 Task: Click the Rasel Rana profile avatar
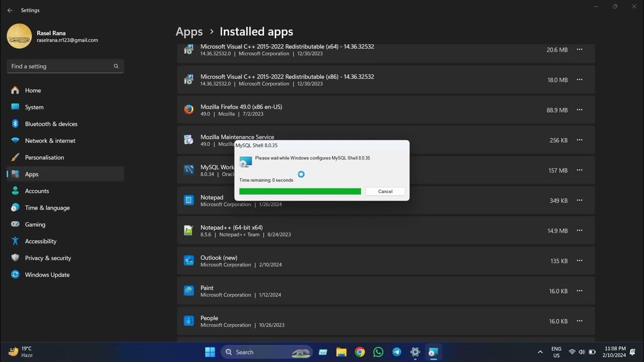pyautogui.click(x=19, y=36)
